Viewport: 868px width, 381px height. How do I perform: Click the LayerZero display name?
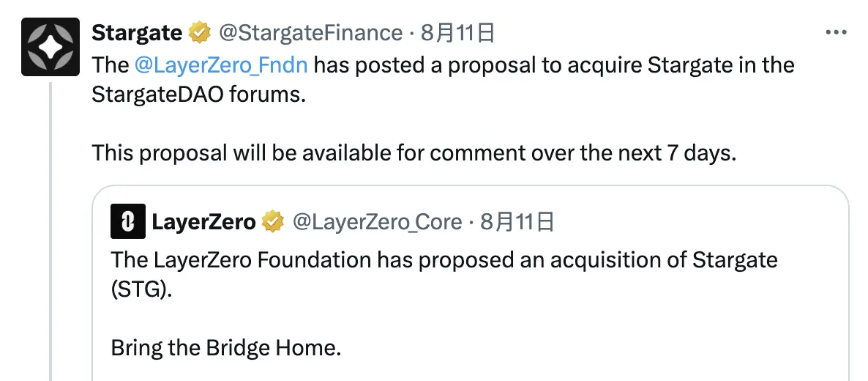coord(203,221)
